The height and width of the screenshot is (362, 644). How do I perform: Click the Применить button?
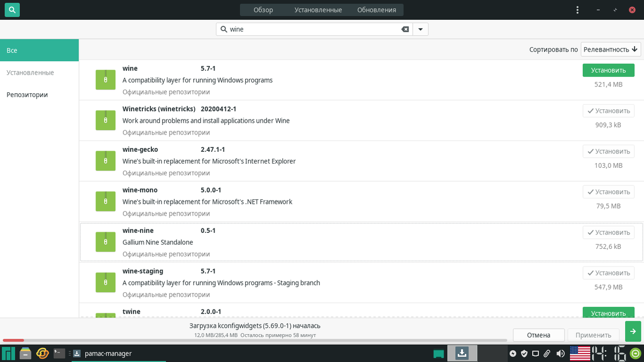[x=593, y=335]
